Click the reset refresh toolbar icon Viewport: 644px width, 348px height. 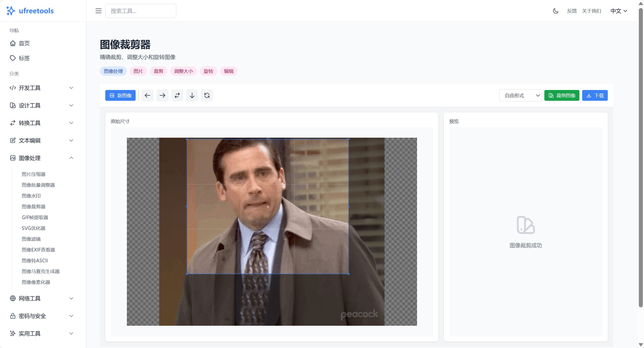click(207, 95)
